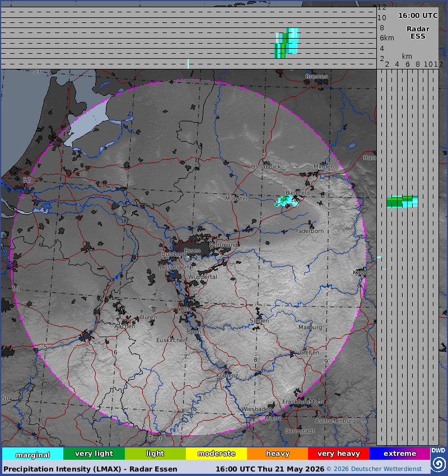Select the Frankfurt/Main city label
The image size is (448, 476).
pyautogui.click(x=302, y=402)
